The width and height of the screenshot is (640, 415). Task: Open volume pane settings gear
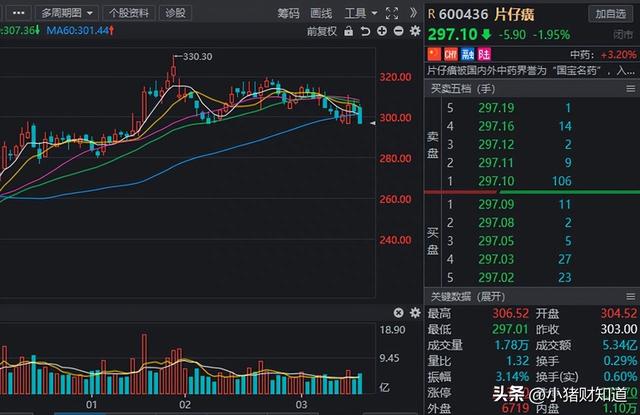pos(415,313)
